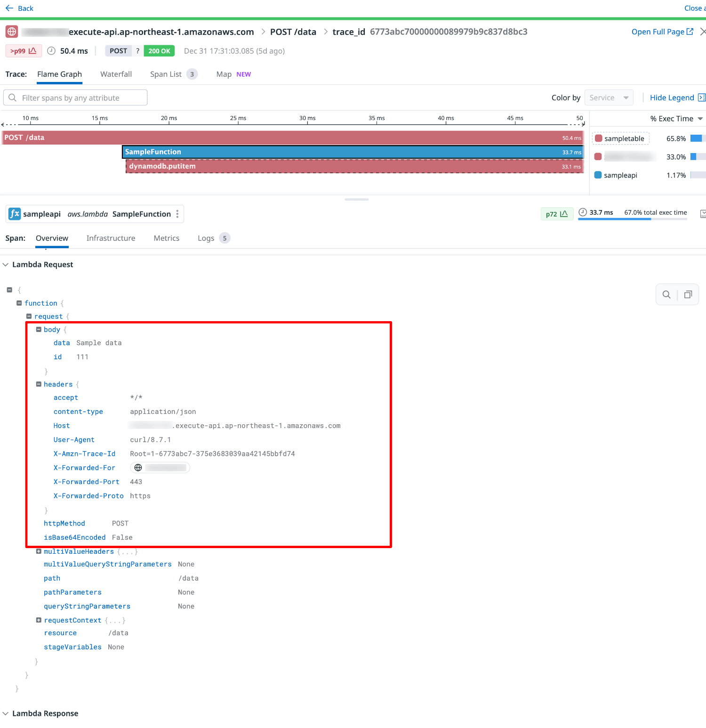Open the external link icon by Open Full Page
Image resolution: width=706 pixels, height=728 pixels.
690,32
